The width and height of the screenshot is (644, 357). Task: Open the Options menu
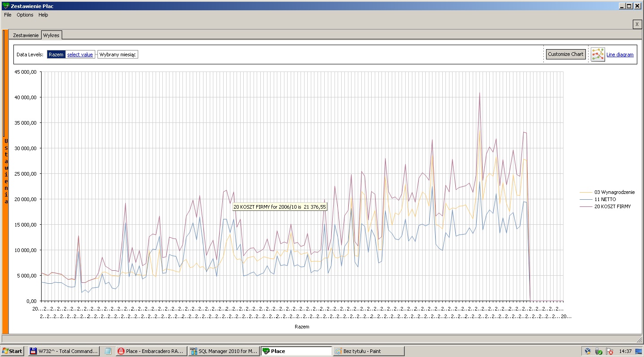pyautogui.click(x=25, y=15)
